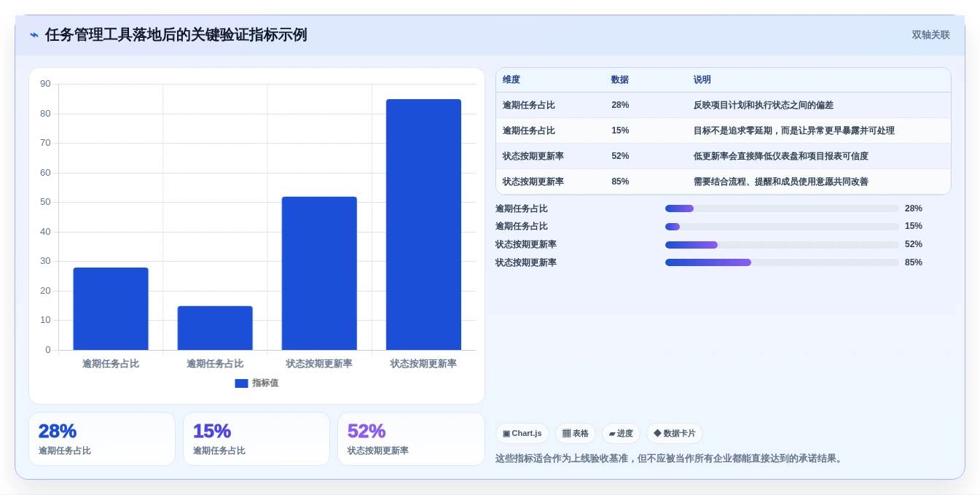Click the 15% progress bar
This screenshot has width=980, height=495.
pyautogui.click(x=782, y=227)
